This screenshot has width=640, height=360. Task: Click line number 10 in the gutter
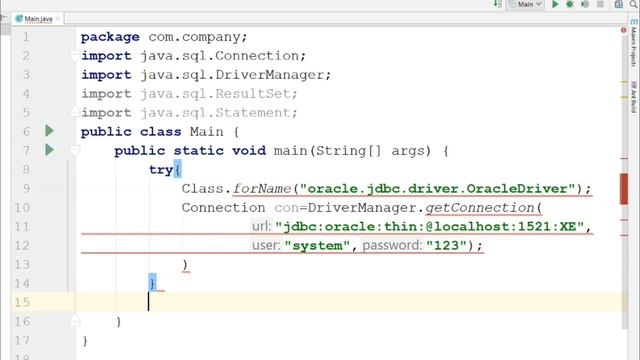tap(22, 208)
